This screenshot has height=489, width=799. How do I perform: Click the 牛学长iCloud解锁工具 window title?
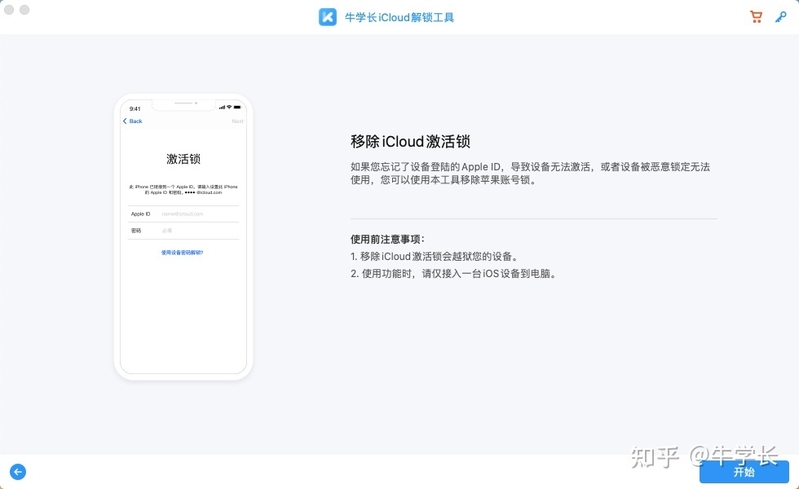[x=399, y=17]
